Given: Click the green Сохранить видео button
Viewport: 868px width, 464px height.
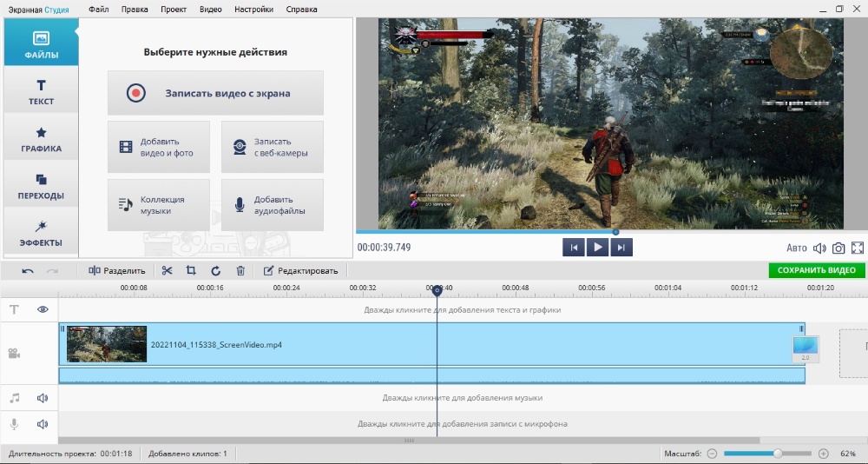Looking at the screenshot, I should (x=817, y=270).
